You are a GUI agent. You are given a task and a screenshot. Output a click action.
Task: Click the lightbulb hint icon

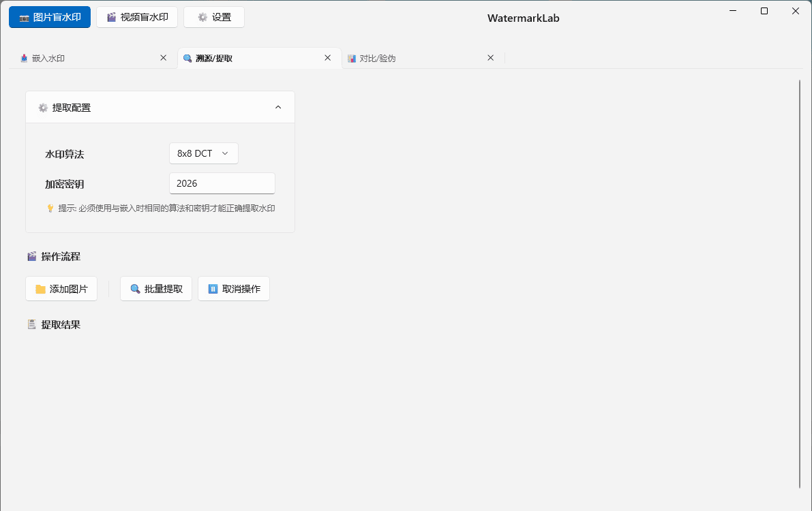[x=50, y=208]
